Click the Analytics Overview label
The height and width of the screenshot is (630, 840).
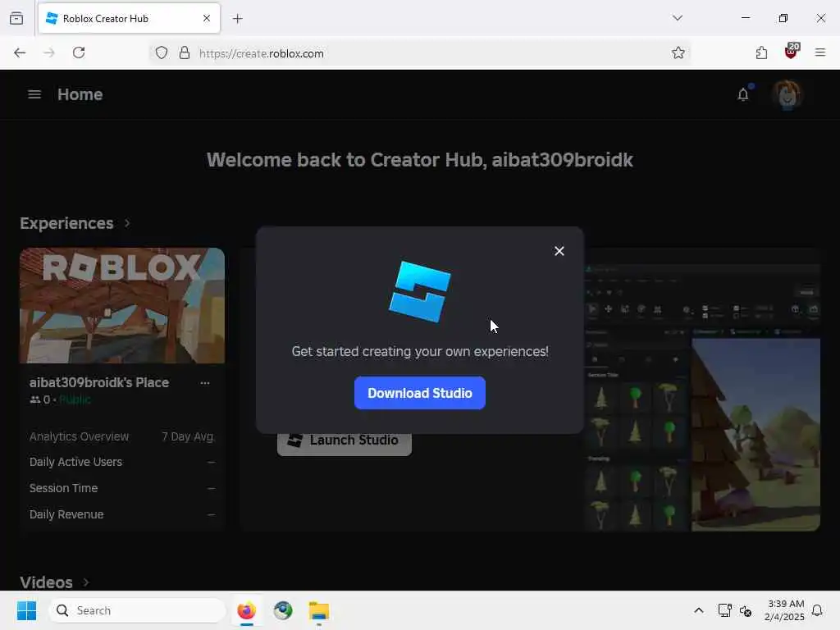tap(80, 436)
